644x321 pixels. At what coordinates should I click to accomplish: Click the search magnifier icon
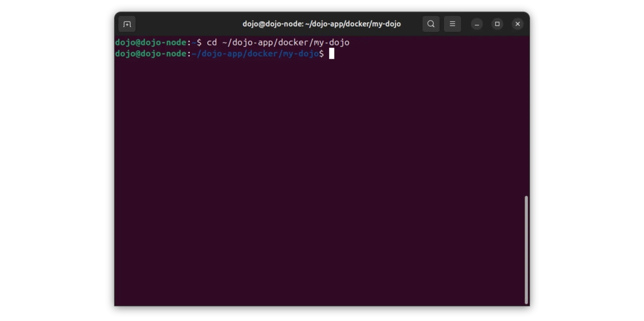(431, 24)
